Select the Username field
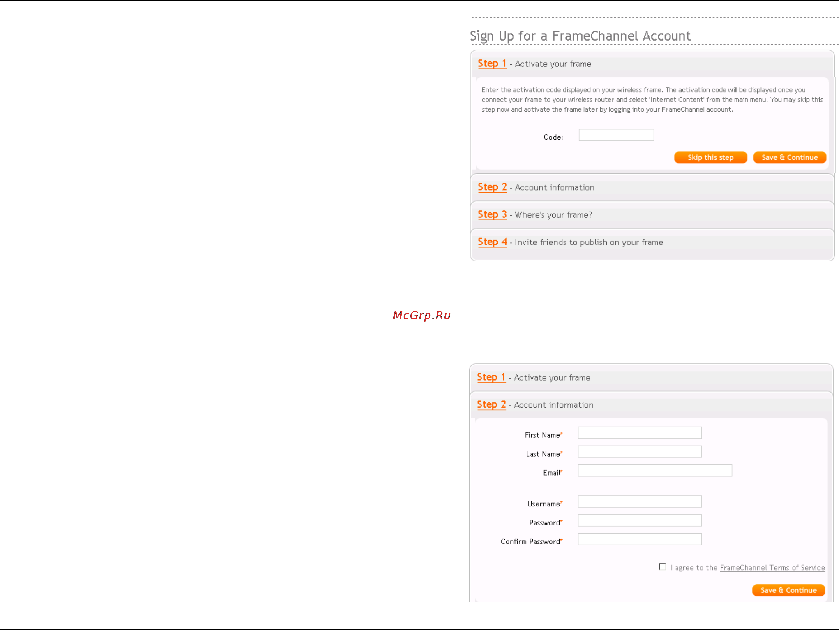This screenshot has height=630, width=840. pos(640,501)
